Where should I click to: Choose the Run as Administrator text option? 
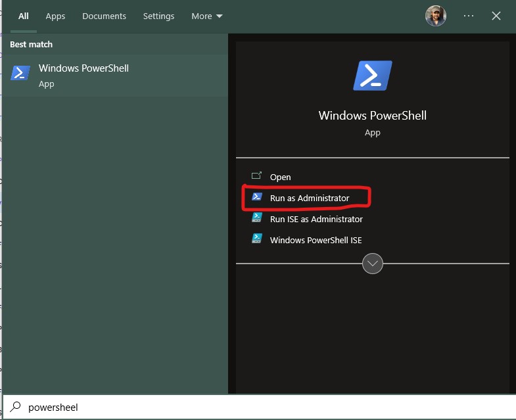coord(310,198)
